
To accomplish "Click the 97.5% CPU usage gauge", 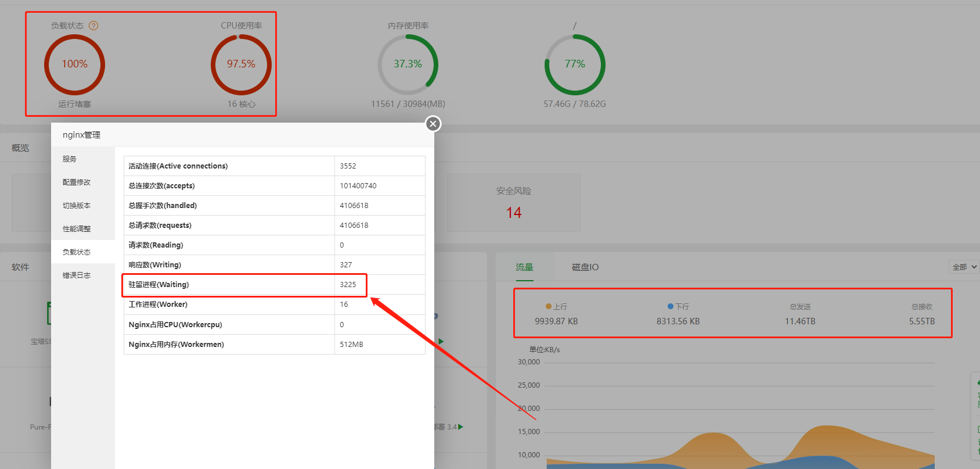I will click(x=241, y=65).
